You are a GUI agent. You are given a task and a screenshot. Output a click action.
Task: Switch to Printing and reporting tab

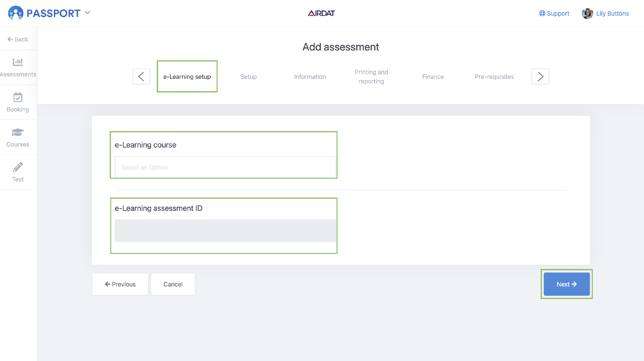[372, 76]
